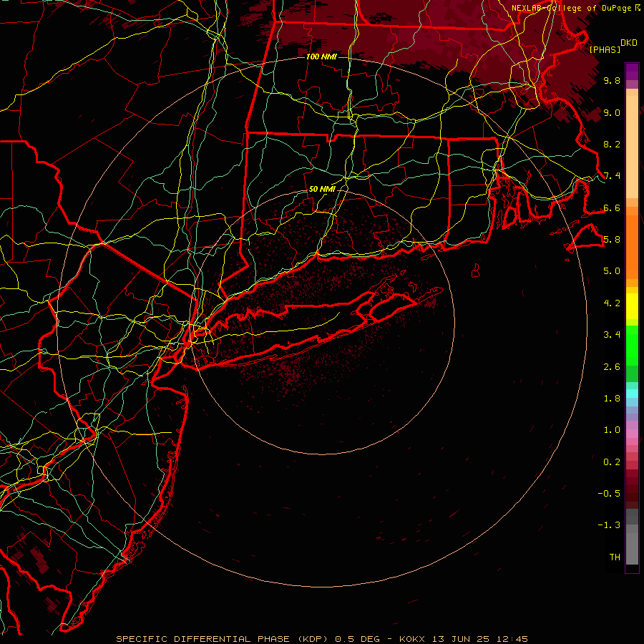Click the 1.0 scale value
644x644 pixels.
pyautogui.click(x=612, y=430)
